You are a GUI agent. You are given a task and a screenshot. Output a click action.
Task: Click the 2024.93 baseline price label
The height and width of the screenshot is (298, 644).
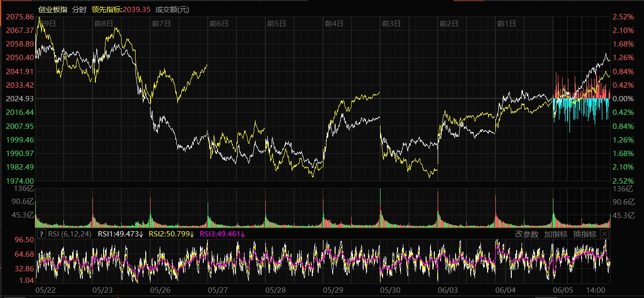click(x=19, y=98)
